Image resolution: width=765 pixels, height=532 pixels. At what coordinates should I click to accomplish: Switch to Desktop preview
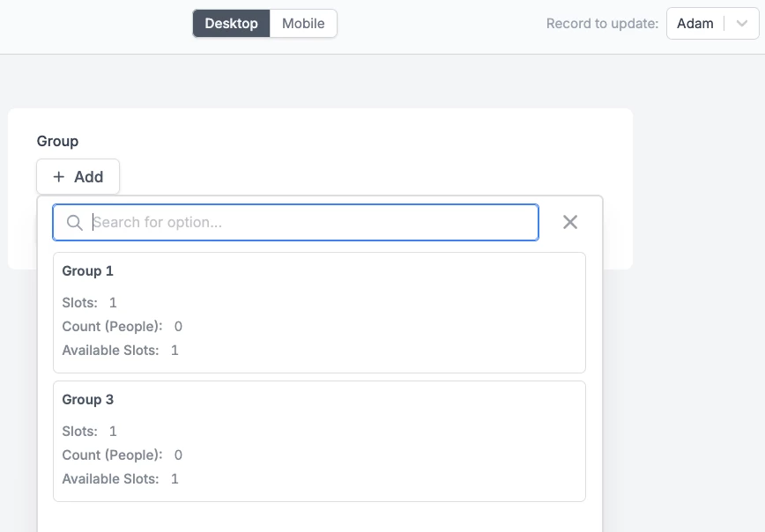pos(231,24)
